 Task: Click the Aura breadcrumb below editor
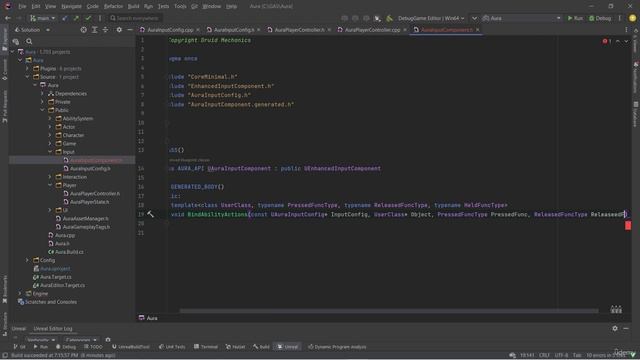(149, 318)
